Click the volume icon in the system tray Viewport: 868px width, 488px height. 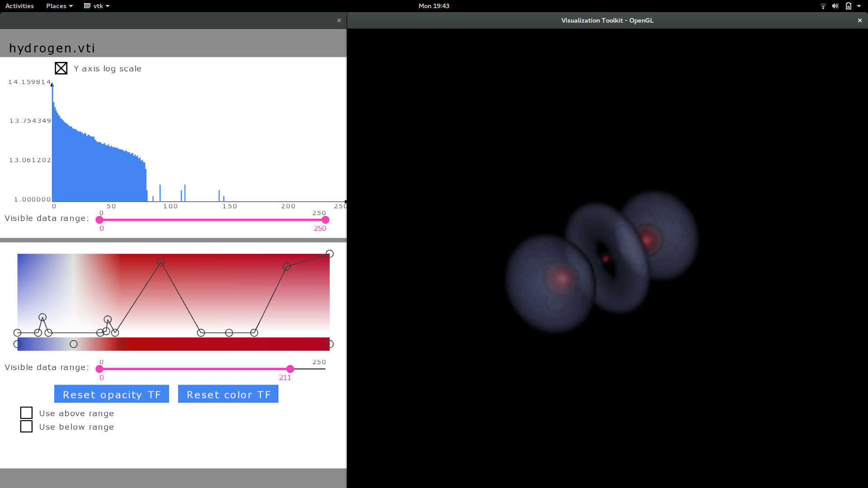pyautogui.click(x=835, y=6)
